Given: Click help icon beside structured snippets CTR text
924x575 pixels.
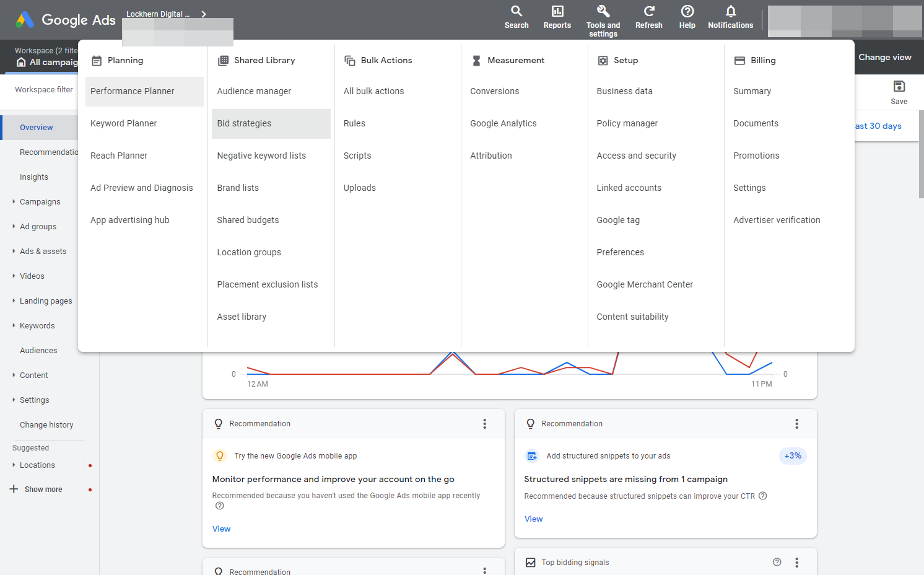Looking at the screenshot, I should (x=763, y=496).
